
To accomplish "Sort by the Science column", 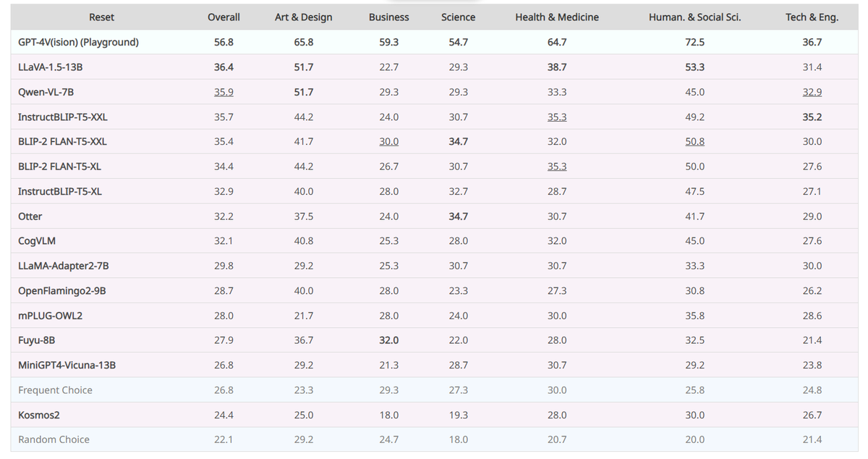I will pyautogui.click(x=458, y=17).
